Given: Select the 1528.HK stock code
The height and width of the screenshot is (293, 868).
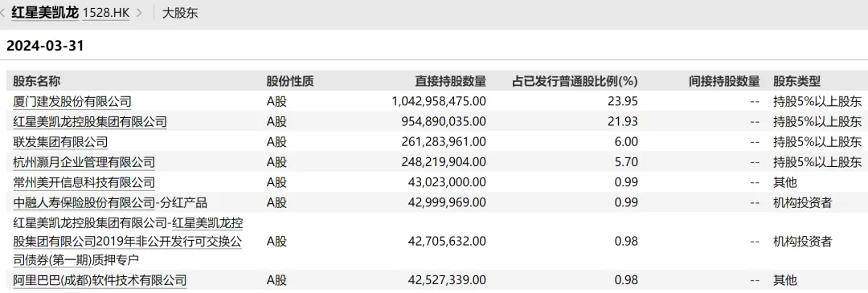Looking at the screenshot, I should point(106,12).
